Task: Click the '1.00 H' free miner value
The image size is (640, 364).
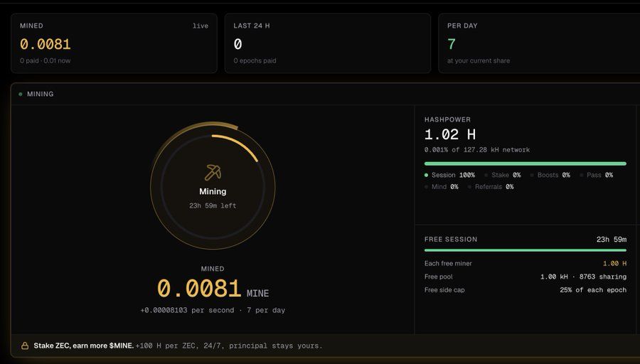Action: point(614,263)
